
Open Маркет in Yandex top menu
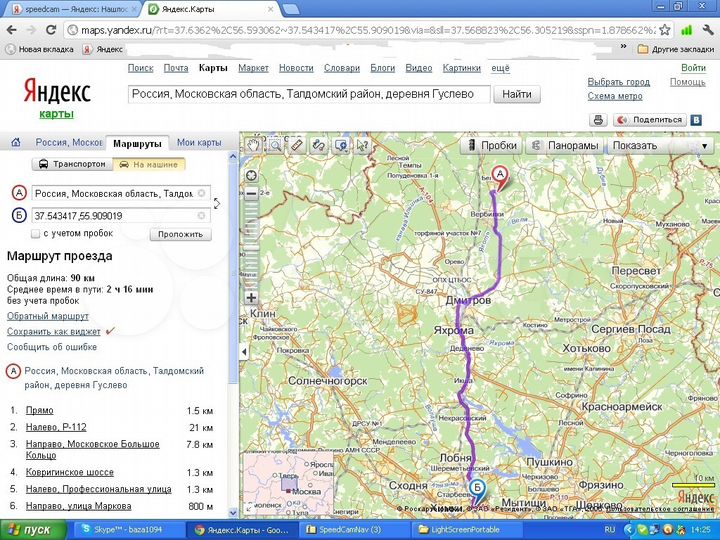(253, 68)
